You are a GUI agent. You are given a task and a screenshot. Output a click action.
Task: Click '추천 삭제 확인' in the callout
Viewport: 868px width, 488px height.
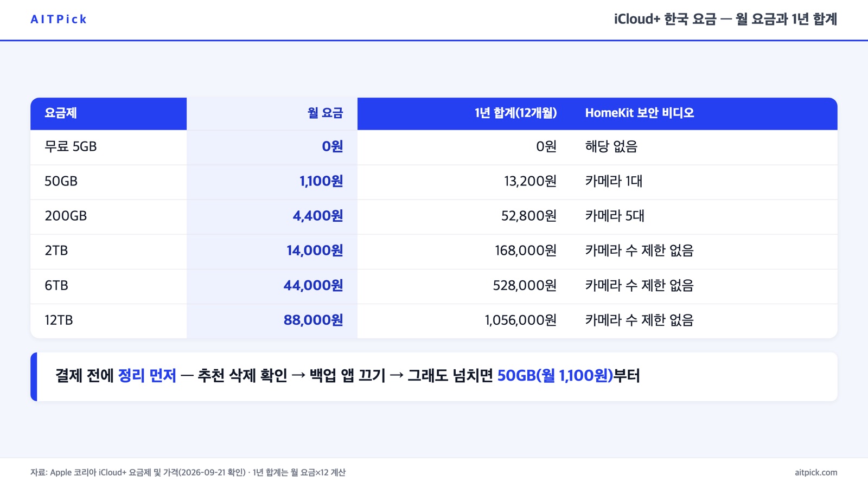point(242,376)
